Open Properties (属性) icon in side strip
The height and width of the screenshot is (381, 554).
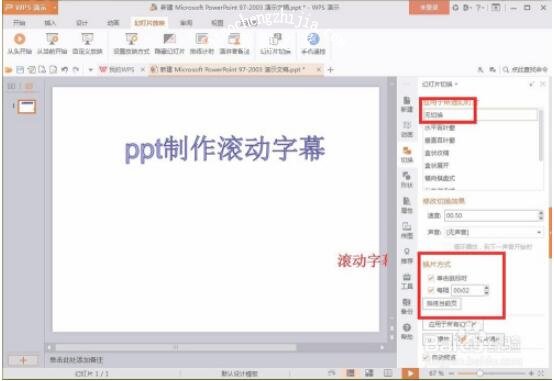coord(407,205)
